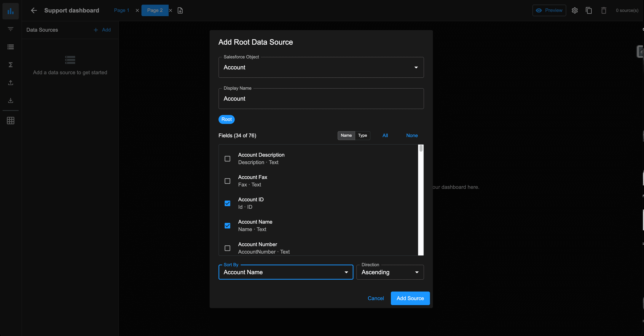This screenshot has height=336, width=644.
Task: Open the Direction dropdown set to Ascending
Action: [x=390, y=272]
